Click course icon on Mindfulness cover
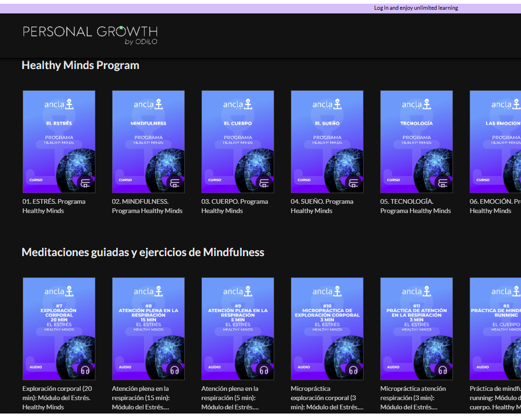Viewport: 521px width, 420px height. pyautogui.click(x=175, y=183)
